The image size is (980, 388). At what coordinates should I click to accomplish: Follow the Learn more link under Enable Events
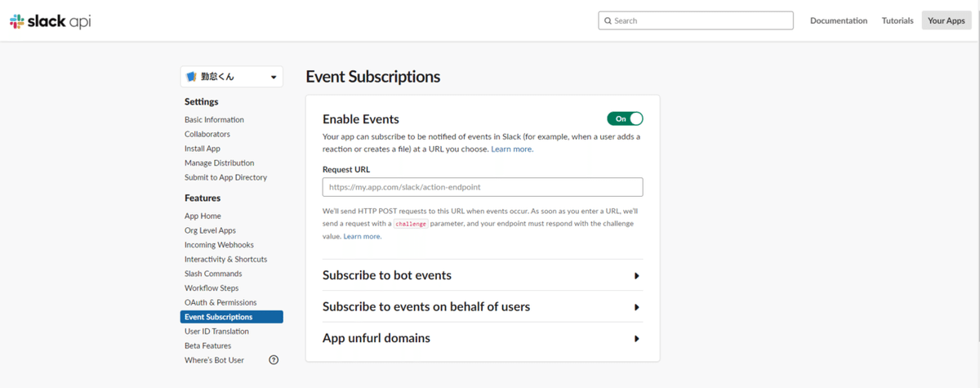[x=512, y=149]
